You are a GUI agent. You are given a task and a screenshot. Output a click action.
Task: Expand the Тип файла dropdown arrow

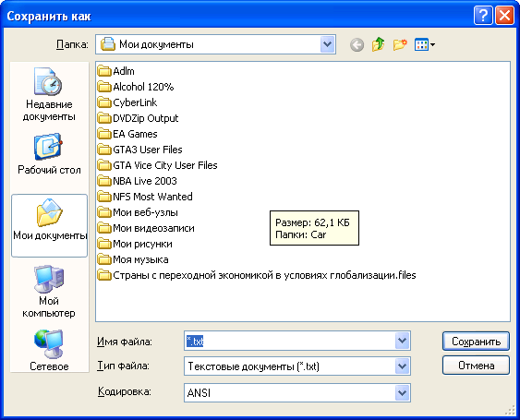tap(402, 366)
